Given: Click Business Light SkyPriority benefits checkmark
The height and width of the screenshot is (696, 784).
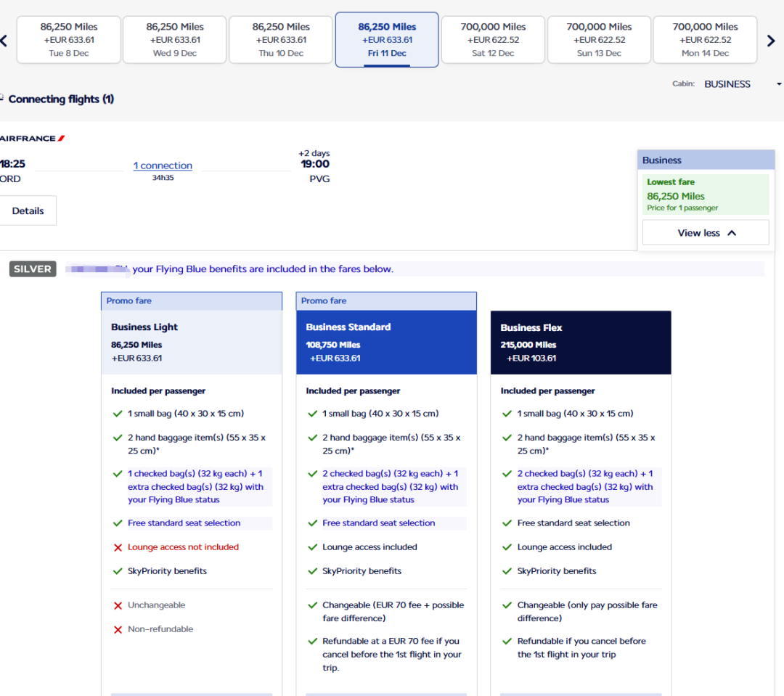Looking at the screenshot, I should tap(118, 571).
